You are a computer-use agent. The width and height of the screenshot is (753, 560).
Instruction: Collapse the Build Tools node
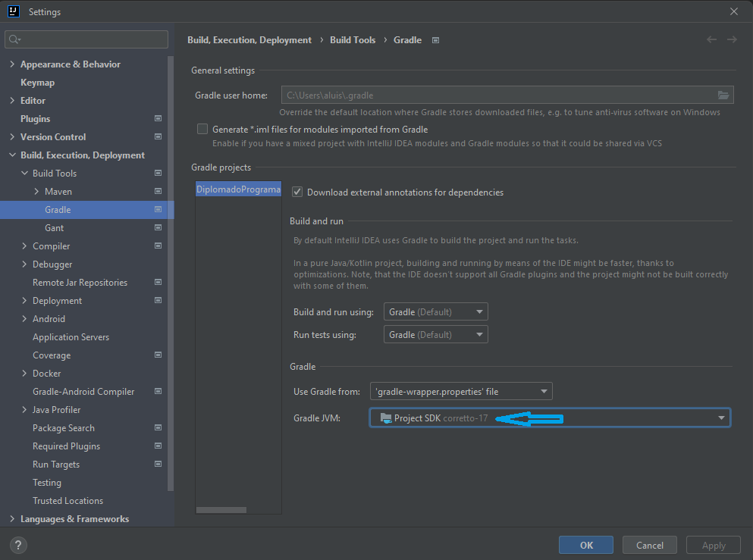coord(24,174)
